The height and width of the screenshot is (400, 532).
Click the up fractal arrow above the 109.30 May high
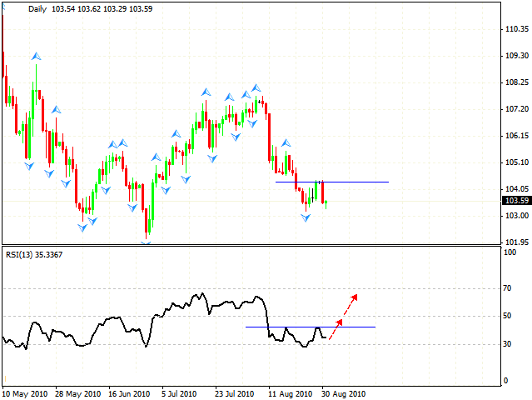[37, 57]
